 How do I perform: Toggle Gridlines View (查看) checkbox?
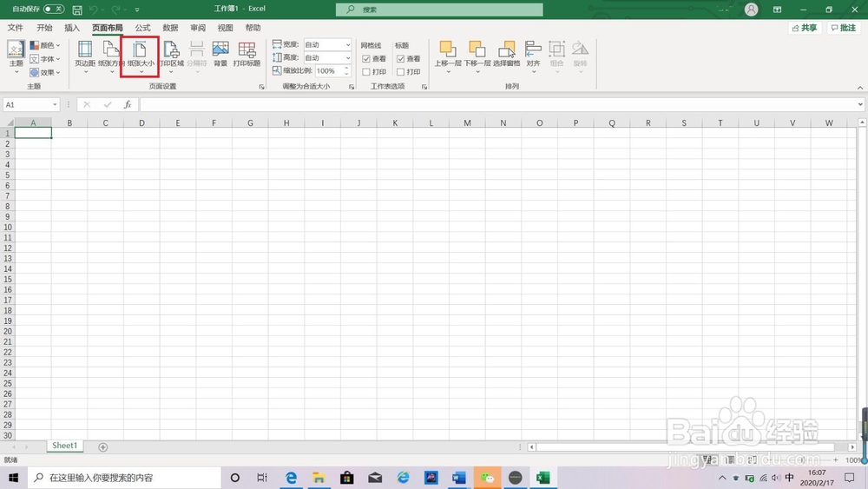(366, 59)
